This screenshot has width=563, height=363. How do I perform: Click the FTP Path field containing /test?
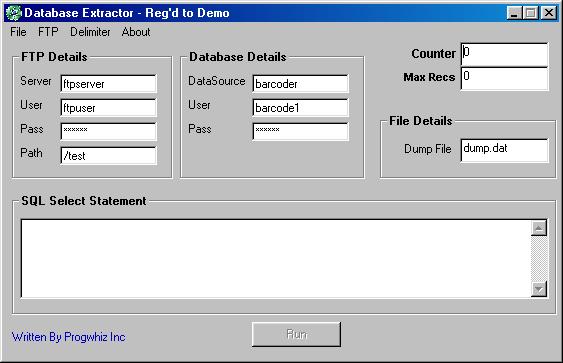point(109,155)
